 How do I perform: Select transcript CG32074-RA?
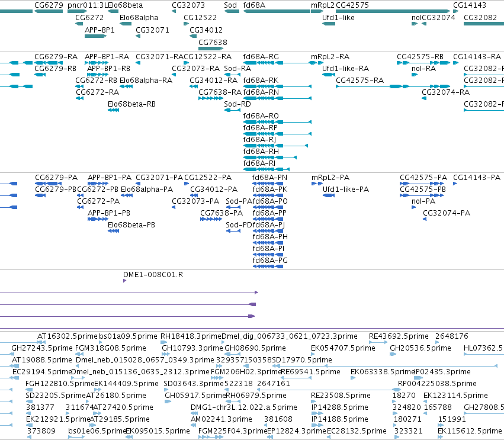[445, 92]
